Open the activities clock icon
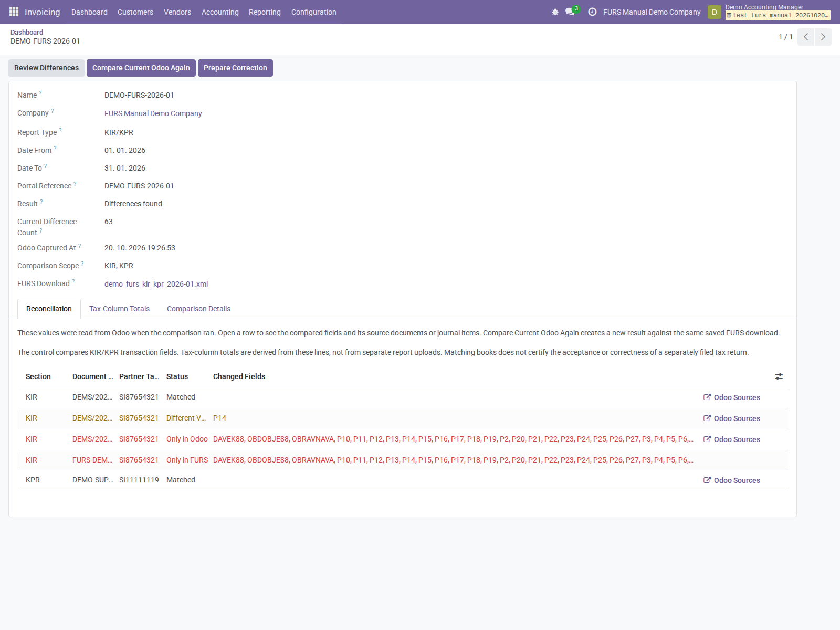Screen dimensions: 840x630 (592, 12)
